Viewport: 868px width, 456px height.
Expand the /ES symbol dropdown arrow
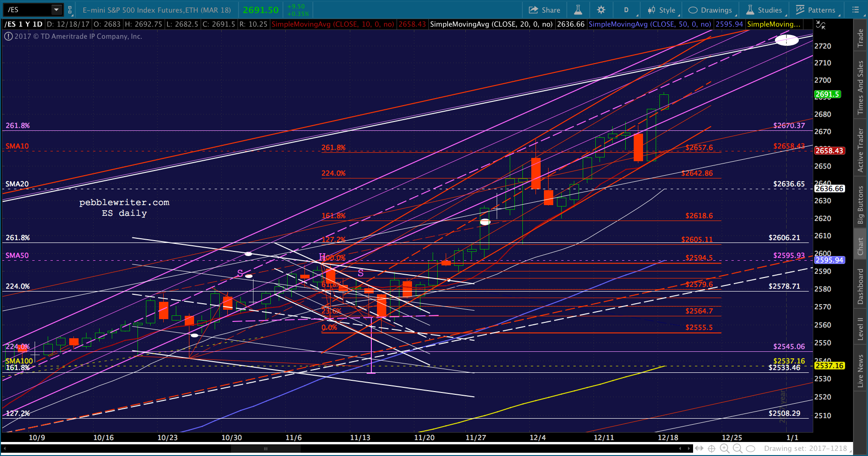pyautogui.click(x=57, y=9)
